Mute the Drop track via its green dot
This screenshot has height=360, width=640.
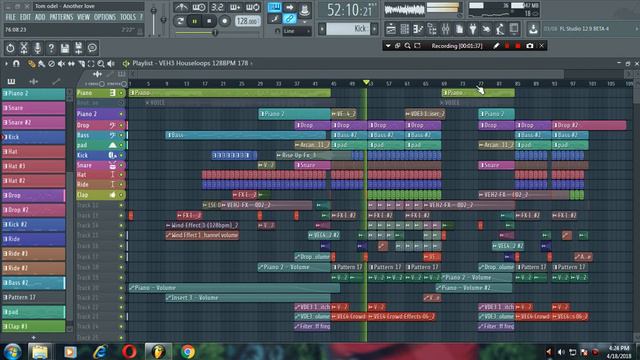tap(121, 125)
